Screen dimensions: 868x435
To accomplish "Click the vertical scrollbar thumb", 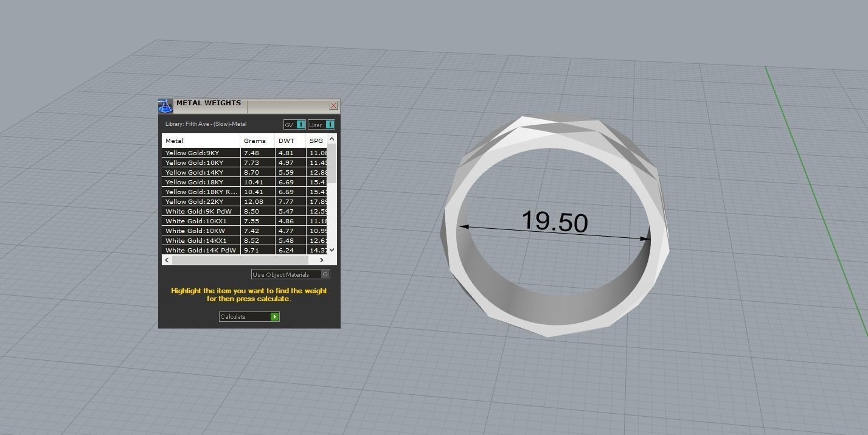I will [332, 163].
